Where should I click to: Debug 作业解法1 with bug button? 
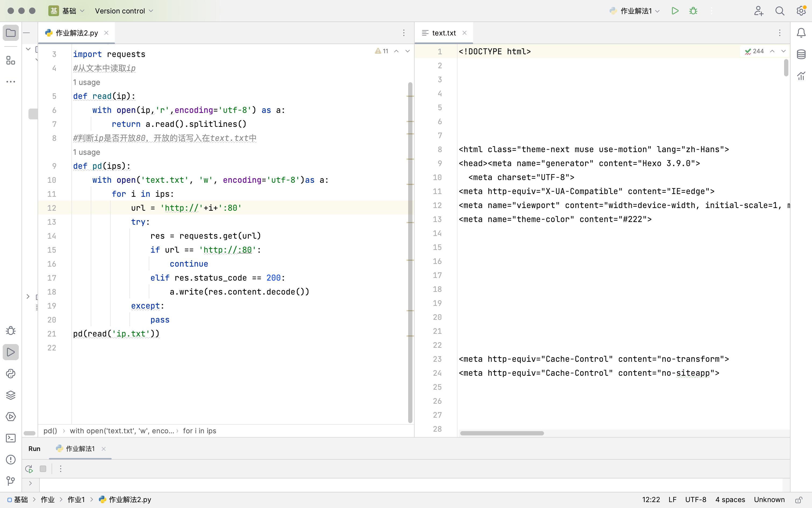[693, 11]
